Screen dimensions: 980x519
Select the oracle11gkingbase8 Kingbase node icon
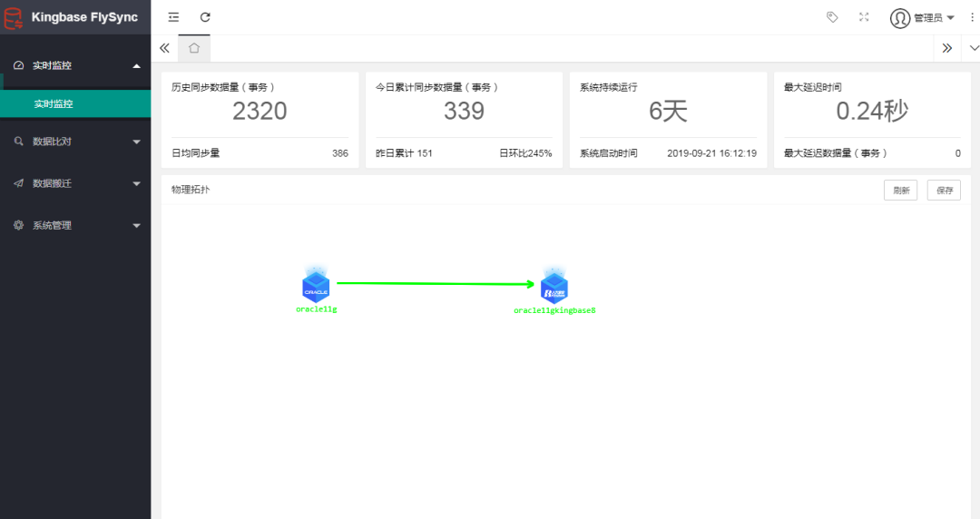coord(554,287)
